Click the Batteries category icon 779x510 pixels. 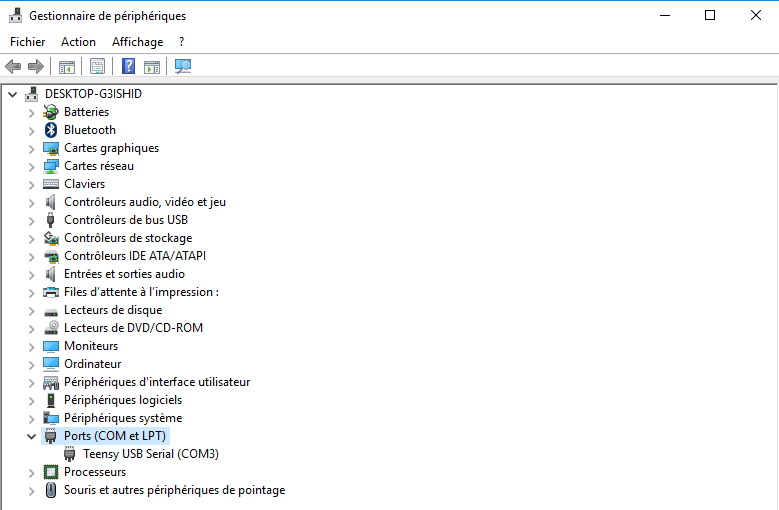pyautogui.click(x=51, y=112)
